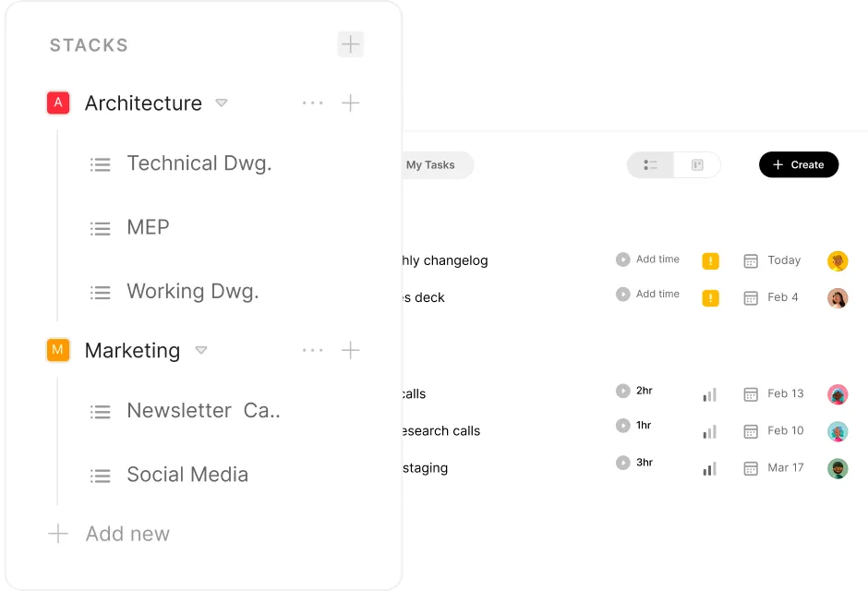Screen dimensions: 868x591
Task: Add a list to Marketing with plus icon
Action: pyautogui.click(x=350, y=350)
